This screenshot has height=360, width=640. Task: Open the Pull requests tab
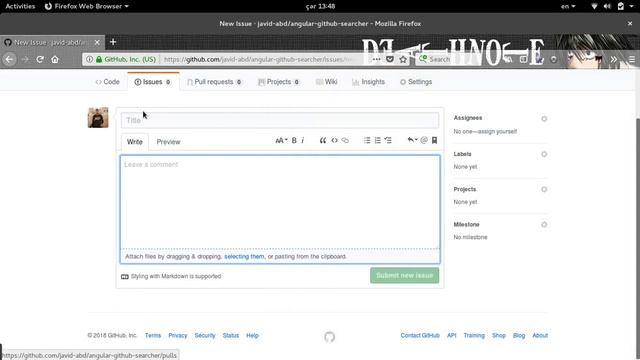[214, 82]
